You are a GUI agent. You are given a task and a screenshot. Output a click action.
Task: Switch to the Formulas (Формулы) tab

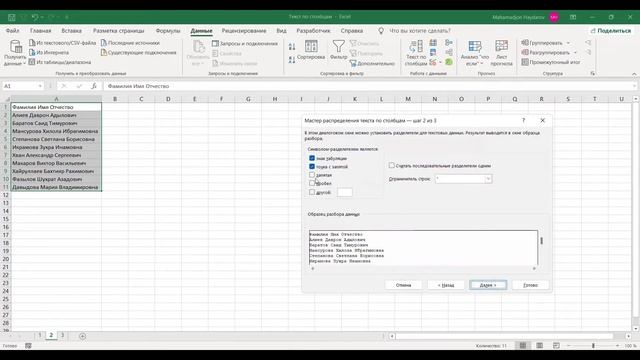click(168, 31)
